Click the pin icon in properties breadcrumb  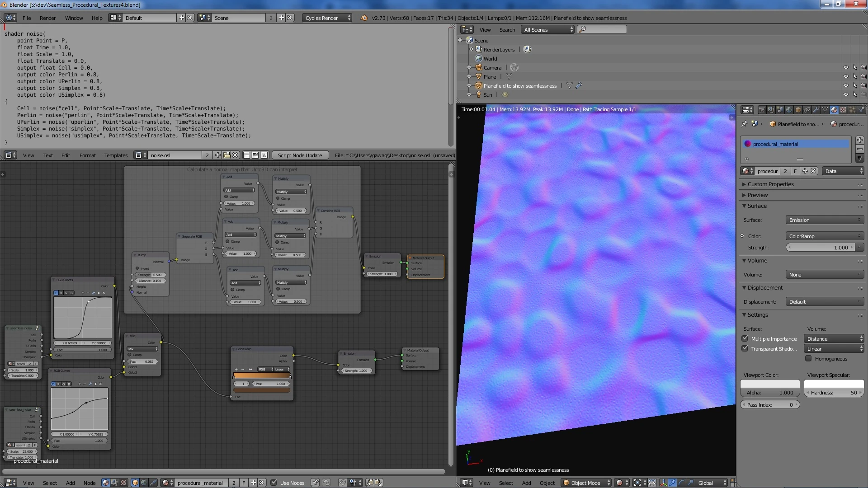745,124
